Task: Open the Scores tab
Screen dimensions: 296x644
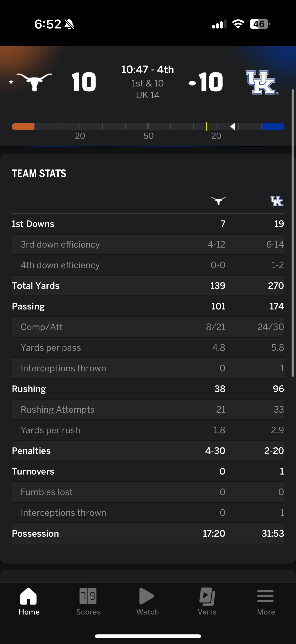Action: click(x=88, y=601)
